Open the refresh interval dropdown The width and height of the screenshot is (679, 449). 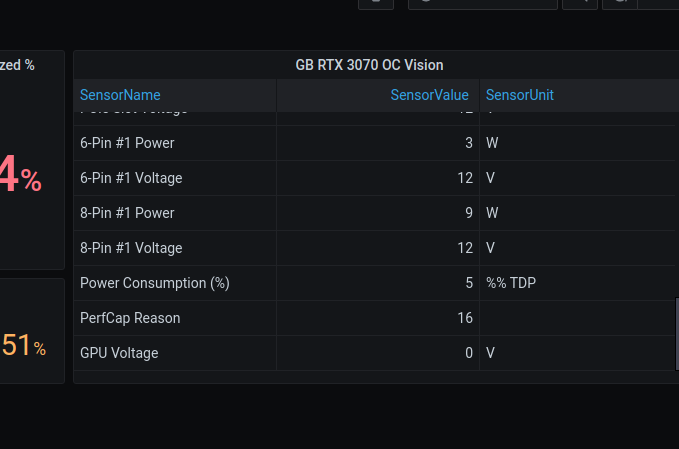[x=658, y=3]
